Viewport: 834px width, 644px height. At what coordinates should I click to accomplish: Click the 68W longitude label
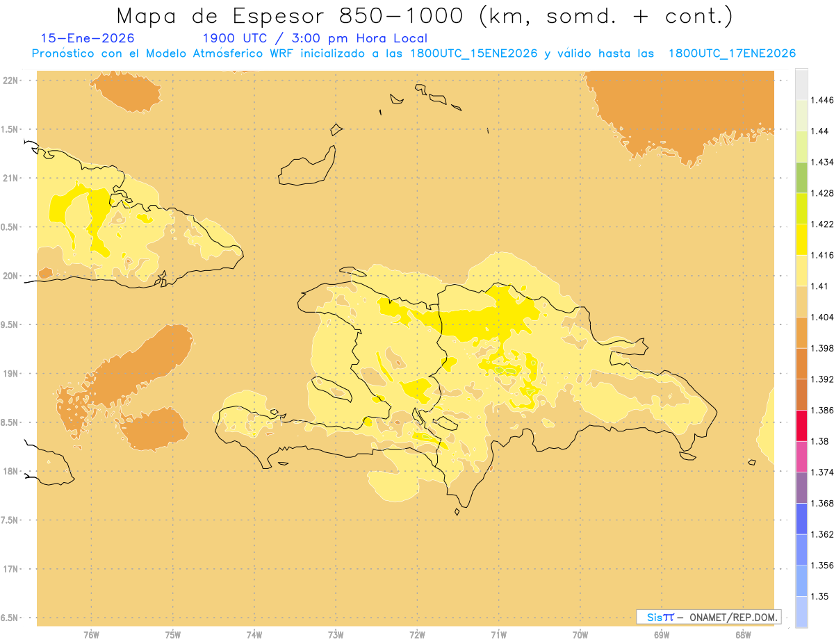743,635
